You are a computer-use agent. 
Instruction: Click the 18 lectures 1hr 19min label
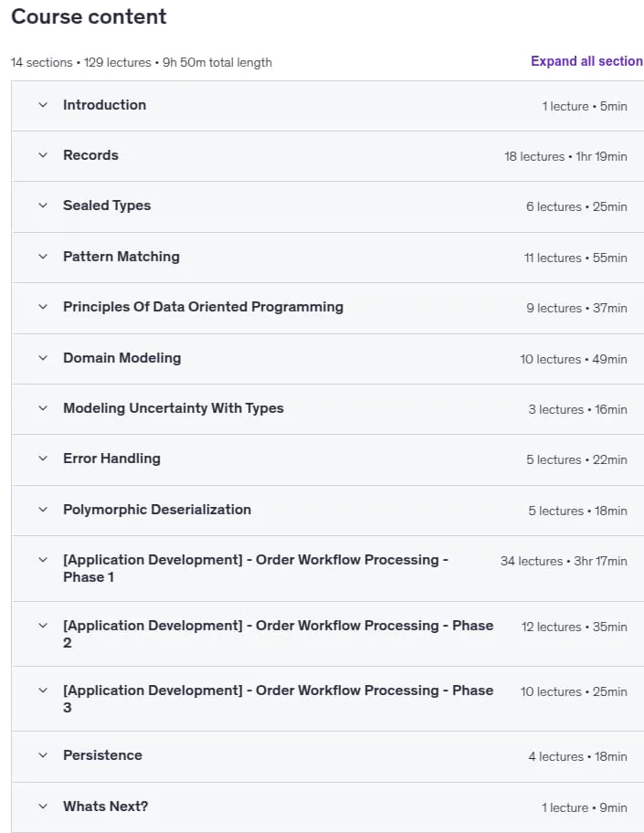coord(565,157)
